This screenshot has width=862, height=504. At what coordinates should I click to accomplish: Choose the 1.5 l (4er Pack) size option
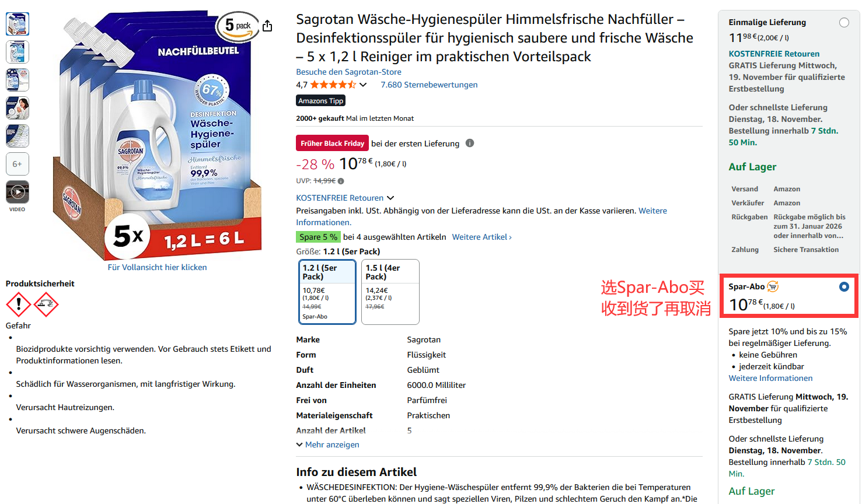point(390,292)
